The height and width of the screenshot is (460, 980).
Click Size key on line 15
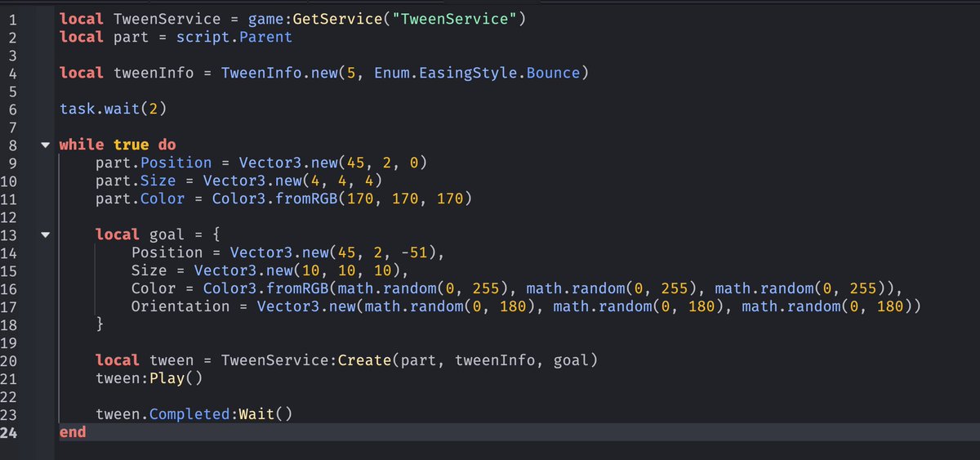[x=149, y=270]
